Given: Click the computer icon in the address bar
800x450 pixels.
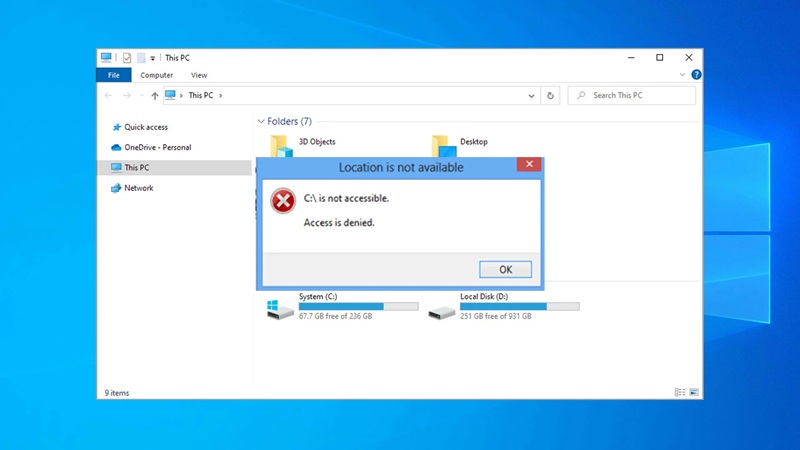Looking at the screenshot, I should tap(170, 95).
